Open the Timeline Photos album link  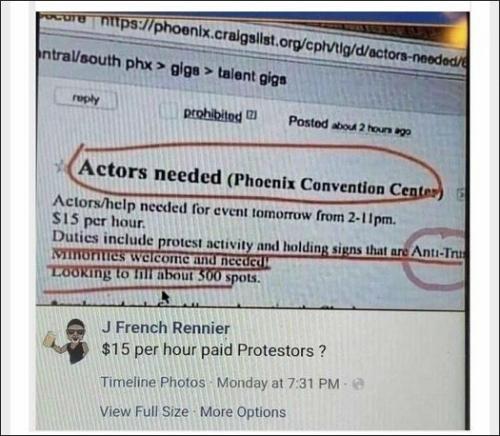click(x=153, y=382)
